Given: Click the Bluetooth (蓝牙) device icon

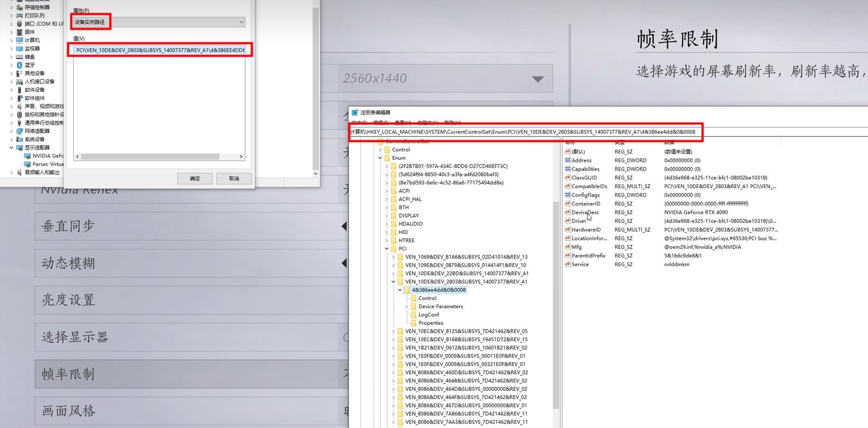Looking at the screenshot, I should (x=20, y=65).
